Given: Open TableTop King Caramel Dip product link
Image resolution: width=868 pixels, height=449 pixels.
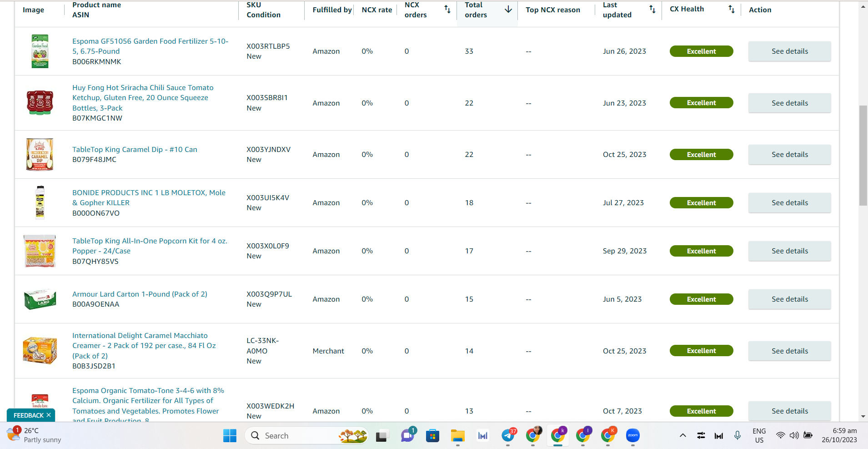Looking at the screenshot, I should click(135, 149).
